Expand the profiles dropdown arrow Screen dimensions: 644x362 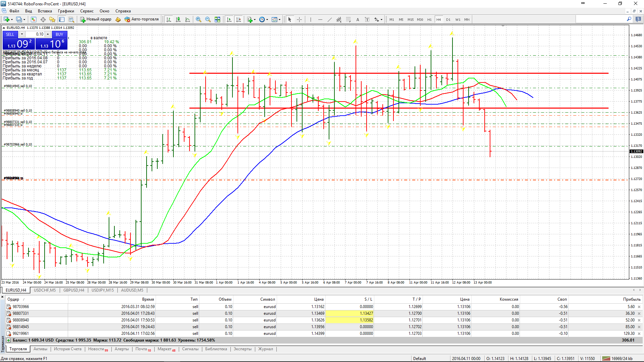(x=24, y=19)
